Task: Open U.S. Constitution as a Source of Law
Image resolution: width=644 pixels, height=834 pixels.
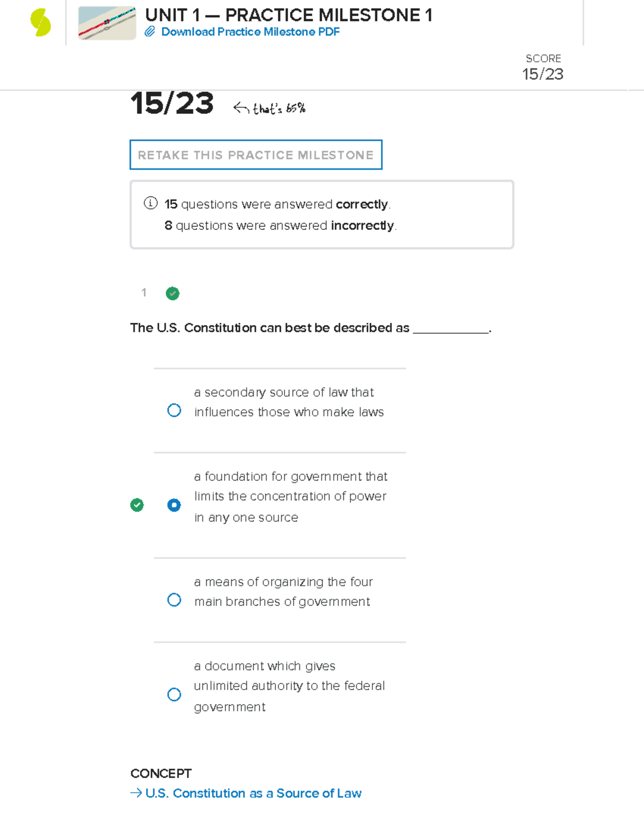Action: (x=253, y=793)
